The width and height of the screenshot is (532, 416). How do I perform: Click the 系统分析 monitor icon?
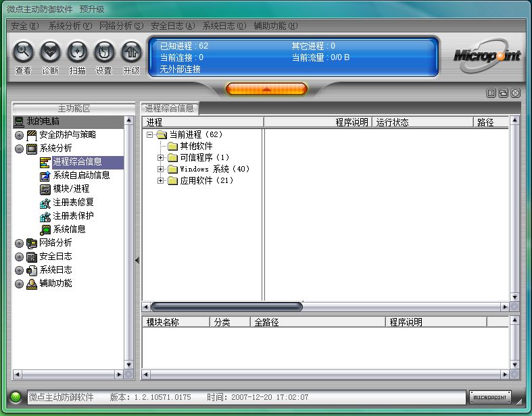[32, 149]
